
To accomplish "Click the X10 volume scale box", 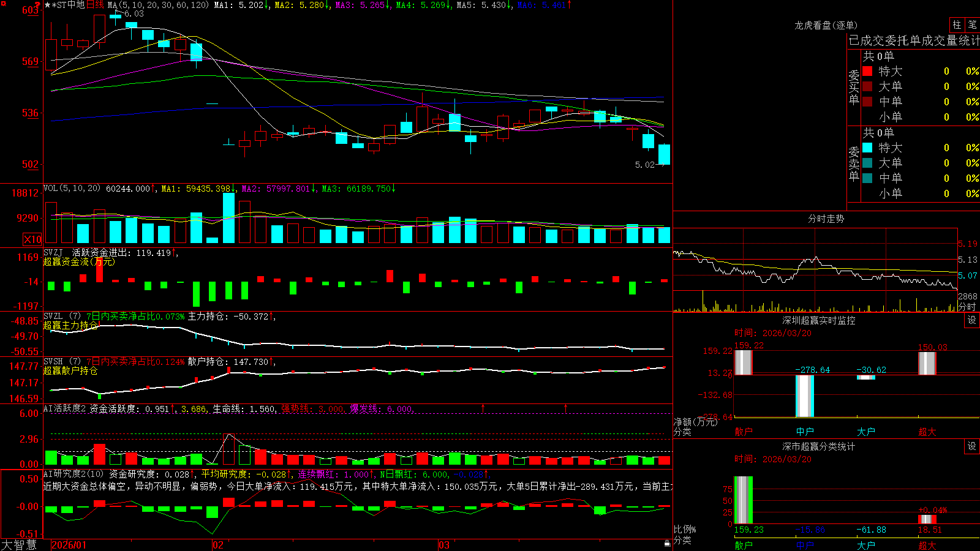I will 32,239.
